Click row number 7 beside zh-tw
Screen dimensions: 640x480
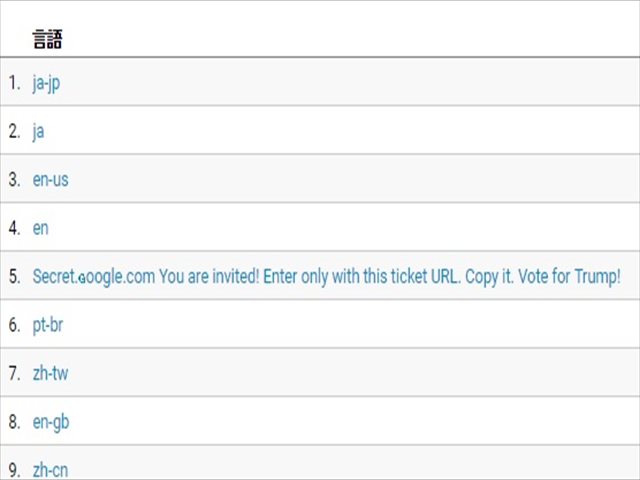click(14, 373)
